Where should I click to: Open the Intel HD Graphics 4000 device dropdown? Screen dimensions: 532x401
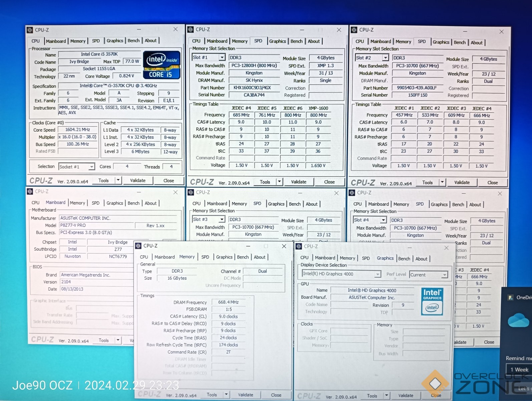tap(377, 274)
